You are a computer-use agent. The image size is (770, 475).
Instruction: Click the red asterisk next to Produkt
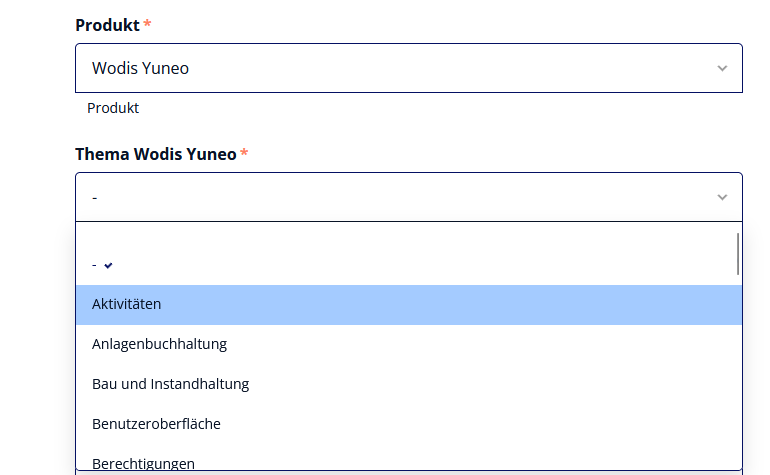pyautogui.click(x=147, y=23)
